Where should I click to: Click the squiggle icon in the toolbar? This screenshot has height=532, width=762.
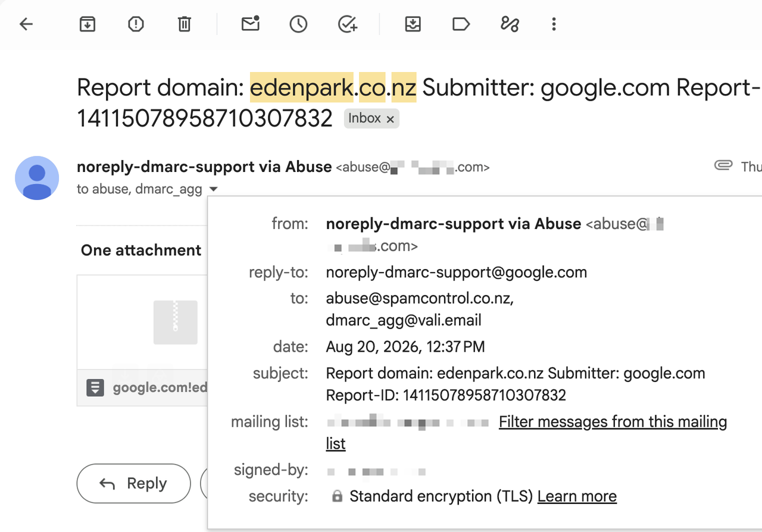(x=510, y=24)
